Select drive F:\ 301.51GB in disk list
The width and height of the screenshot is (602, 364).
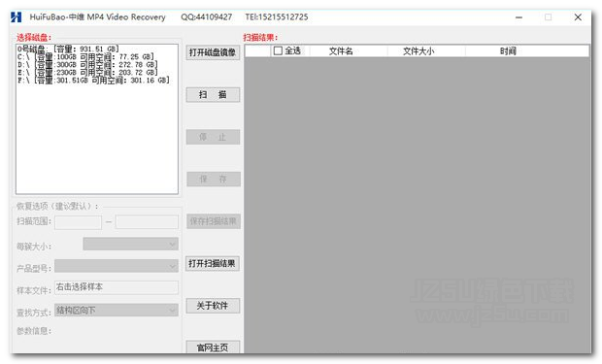coord(93,81)
